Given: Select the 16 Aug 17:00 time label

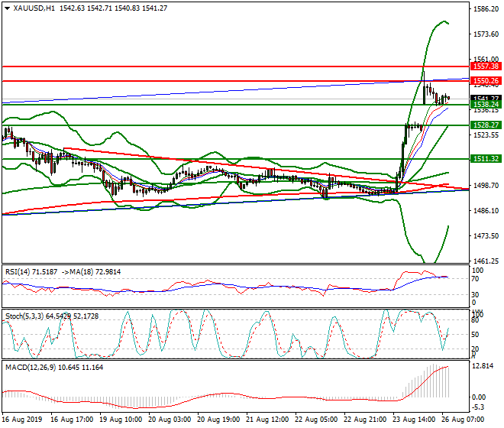Looking at the screenshot, I should point(72,420).
